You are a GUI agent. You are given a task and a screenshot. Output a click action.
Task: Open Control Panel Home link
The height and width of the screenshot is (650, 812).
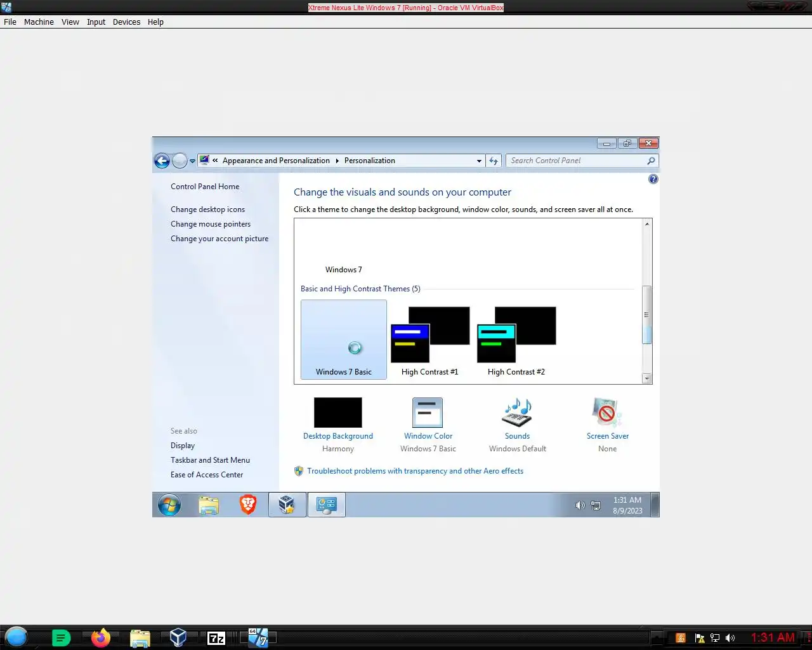205,187
